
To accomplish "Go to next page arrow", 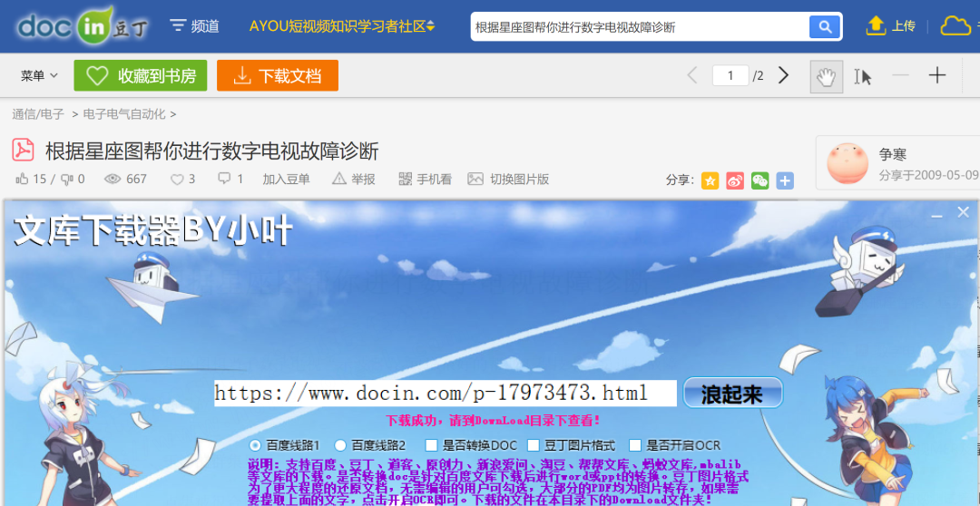I will point(783,75).
